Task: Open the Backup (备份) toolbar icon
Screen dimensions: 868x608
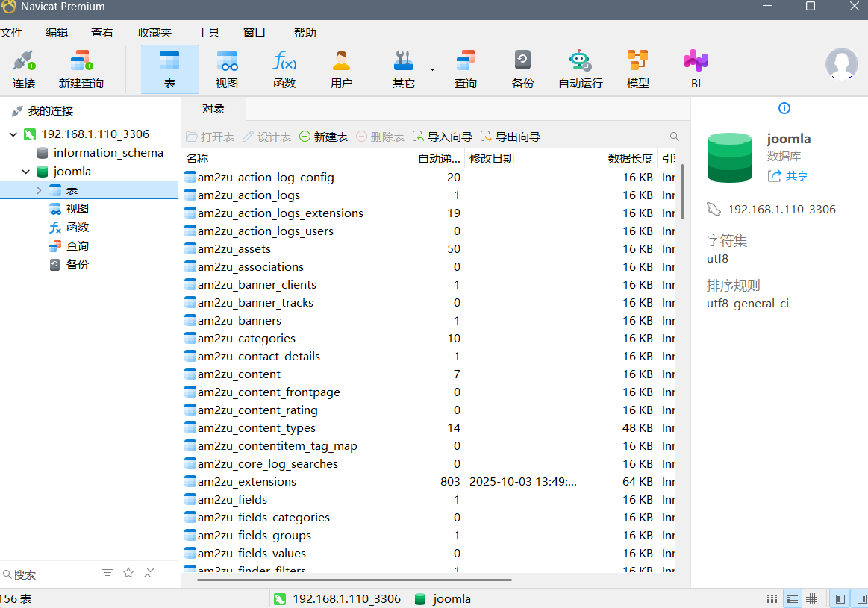Action: (522, 69)
